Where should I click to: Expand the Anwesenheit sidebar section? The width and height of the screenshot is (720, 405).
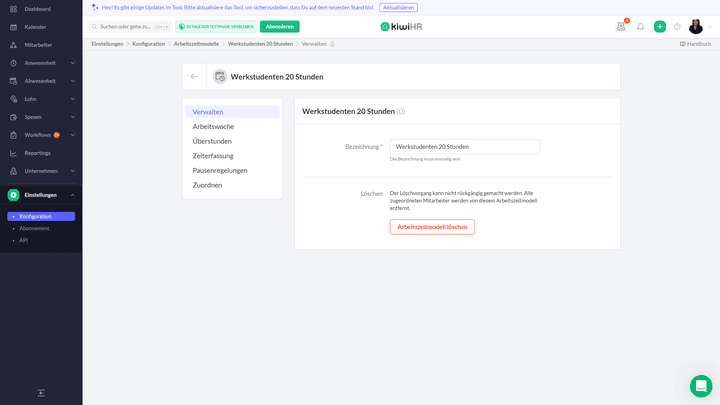point(40,63)
